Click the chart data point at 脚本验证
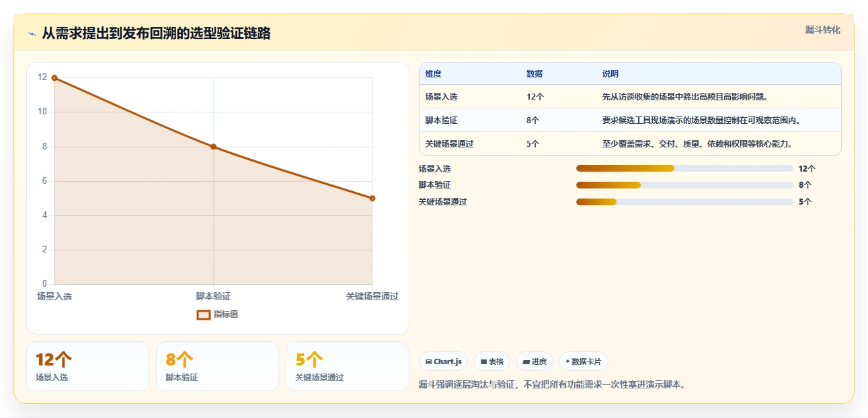The width and height of the screenshot is (868, 418). pos(213,147)
